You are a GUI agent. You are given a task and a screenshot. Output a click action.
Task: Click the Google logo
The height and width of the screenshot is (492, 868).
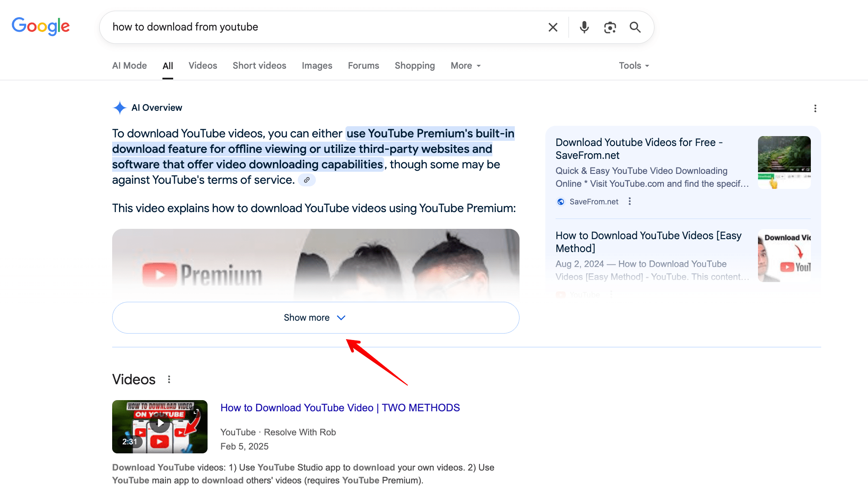41,26
